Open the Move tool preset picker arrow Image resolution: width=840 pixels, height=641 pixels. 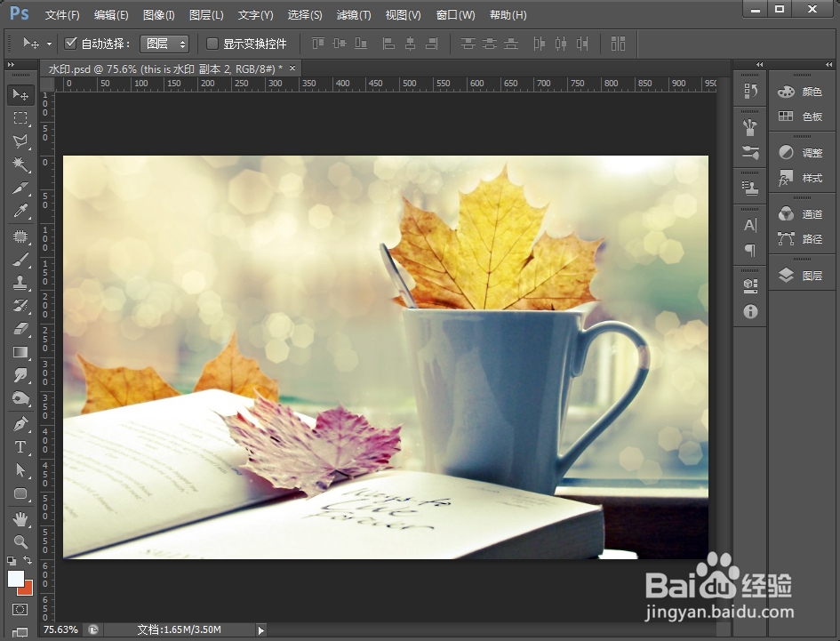pyautogui.click(x=49, y=44)
